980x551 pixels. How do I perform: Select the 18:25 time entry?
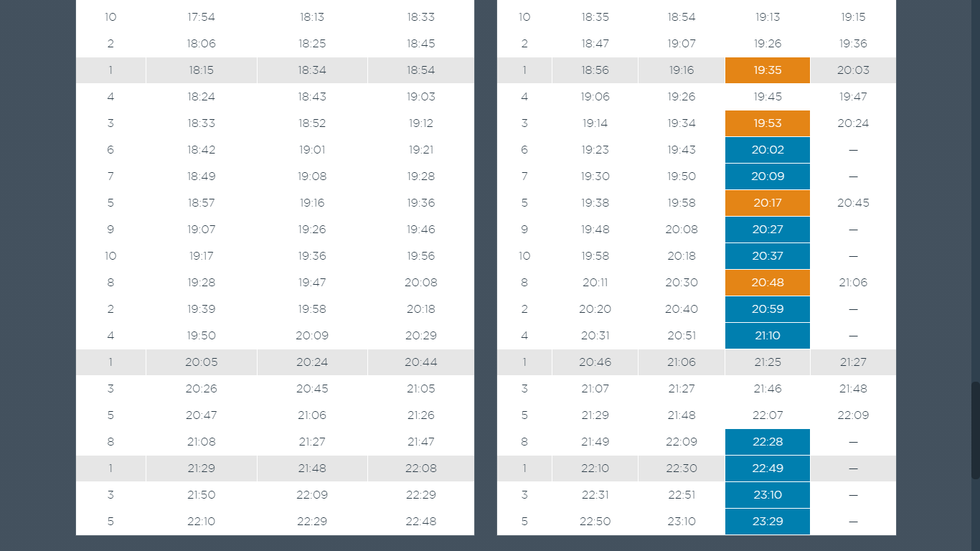312,44
